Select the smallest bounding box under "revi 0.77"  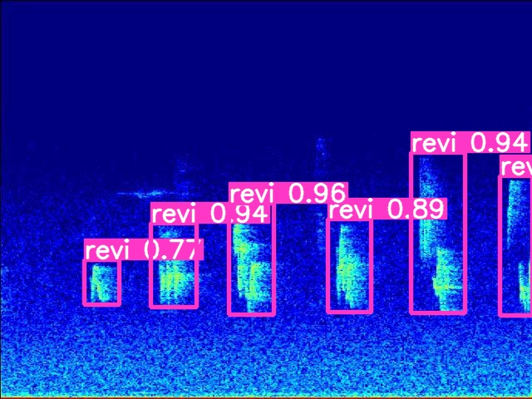point(101,283)
